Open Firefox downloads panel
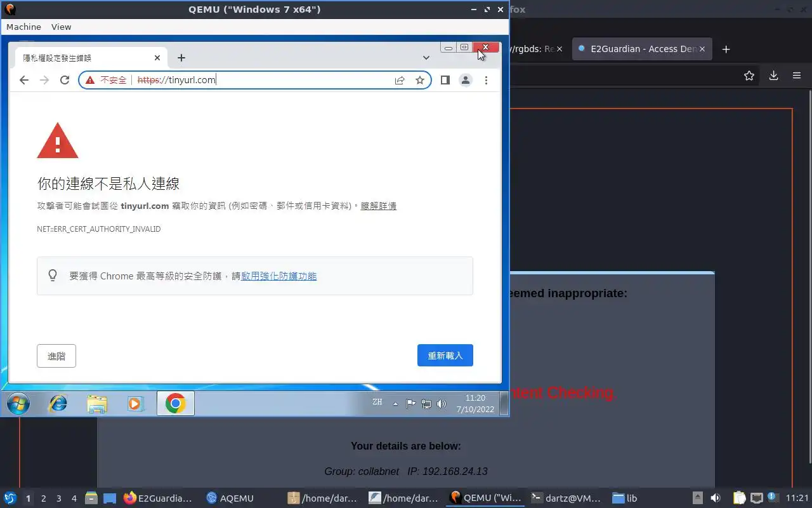Image resolution: width=812 pixels, height=508 pixels. pos(773,76)
